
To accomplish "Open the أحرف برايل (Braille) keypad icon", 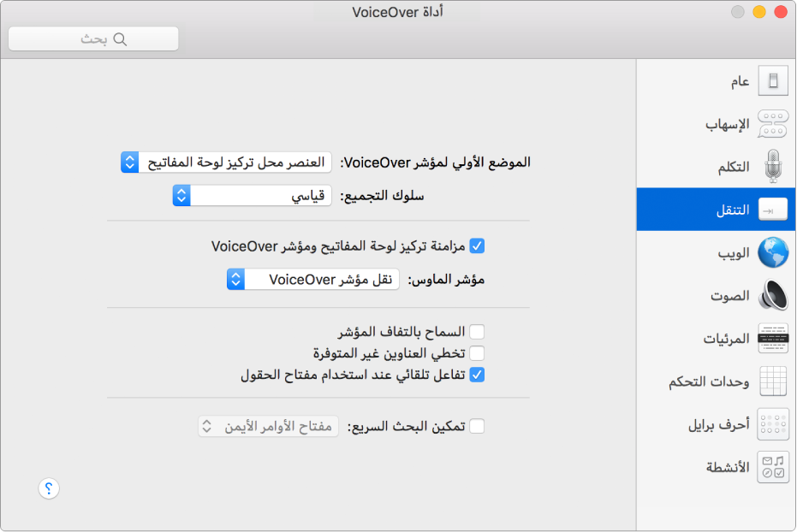I will coord(773,423).
